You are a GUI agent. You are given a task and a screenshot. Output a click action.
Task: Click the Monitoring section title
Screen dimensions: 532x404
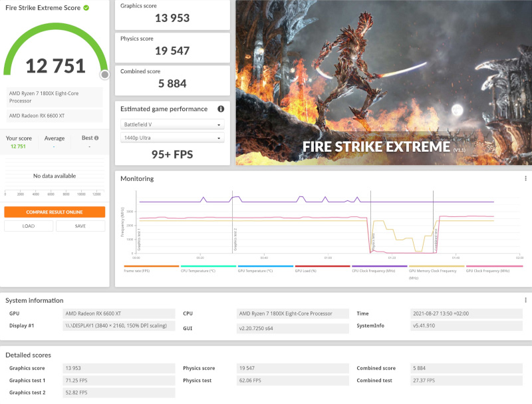point(137,178)
